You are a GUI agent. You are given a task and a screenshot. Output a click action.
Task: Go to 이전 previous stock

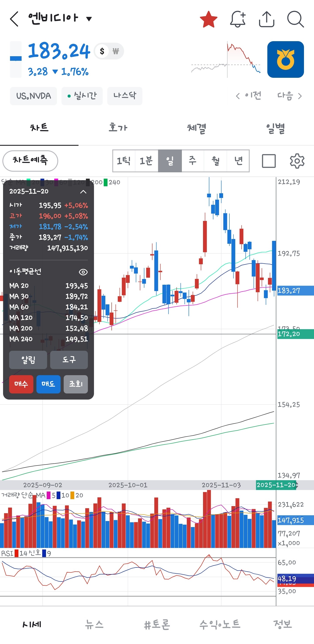248,96
